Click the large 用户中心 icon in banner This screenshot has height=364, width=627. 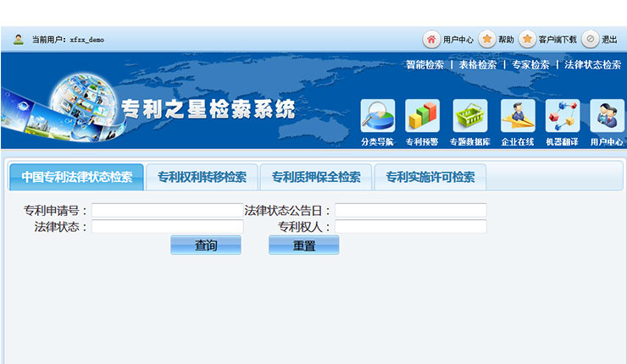tap(607, 117)
